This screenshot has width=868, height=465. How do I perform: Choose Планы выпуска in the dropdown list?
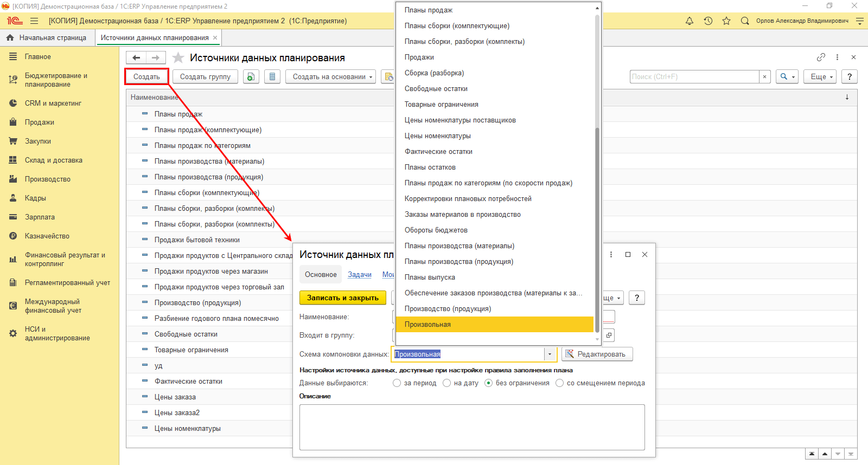pos(495,277)
